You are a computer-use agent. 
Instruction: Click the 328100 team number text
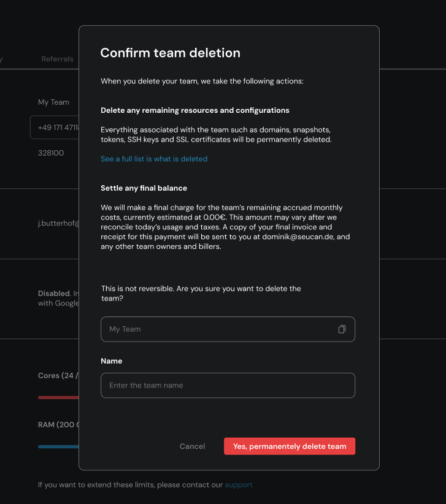click(51, 153)
